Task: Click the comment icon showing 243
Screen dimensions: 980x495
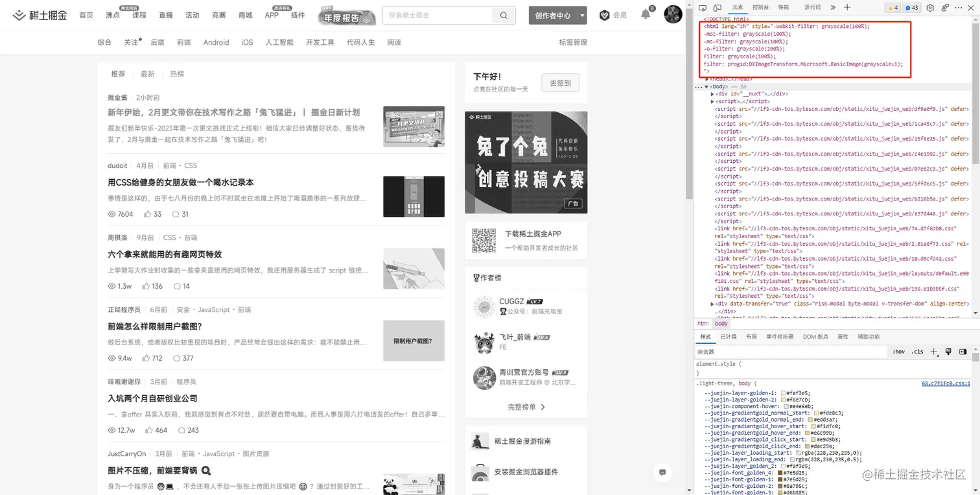Action: tap(181, 430)
